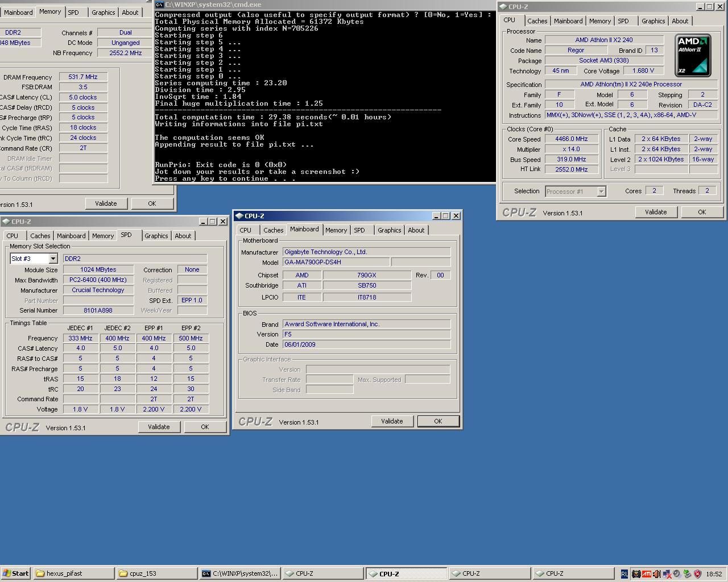The image size is (728, 582).
Task: Click the DRAM Frequency 531.7 MHz field
Action: (x=84, y=77)
